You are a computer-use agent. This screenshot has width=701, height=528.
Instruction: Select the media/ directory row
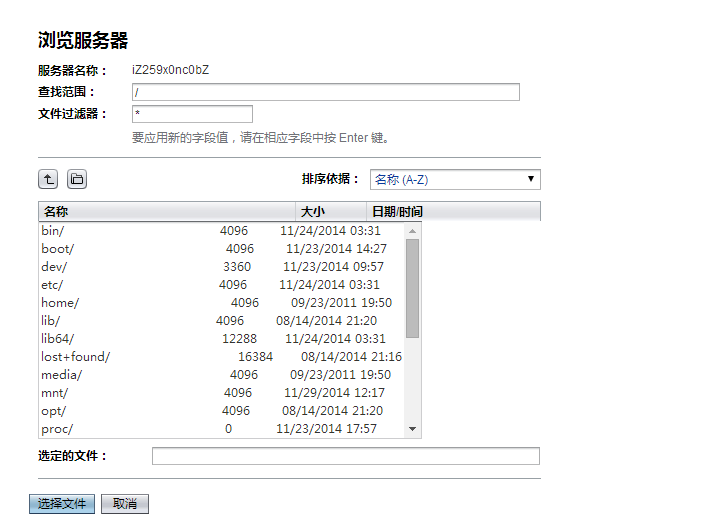point(222,375)
